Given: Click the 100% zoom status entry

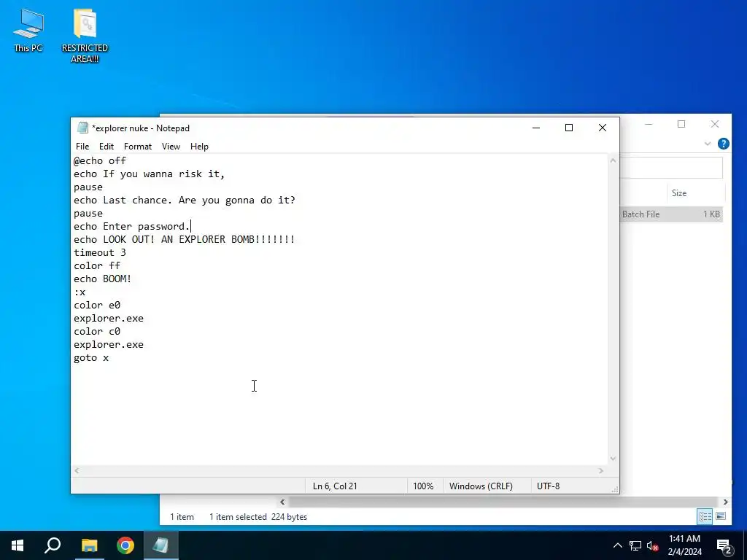Looking at the screenshot, I should [x=423, y=486].
